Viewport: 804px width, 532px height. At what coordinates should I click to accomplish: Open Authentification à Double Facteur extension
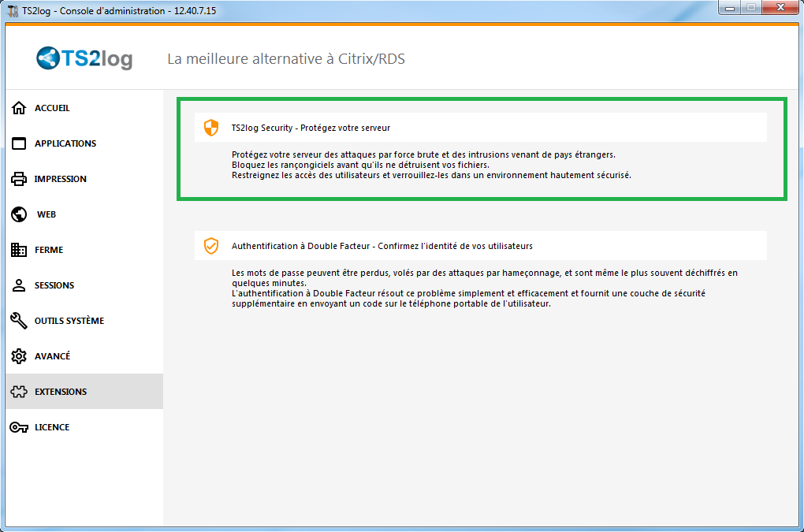point(481,246)
